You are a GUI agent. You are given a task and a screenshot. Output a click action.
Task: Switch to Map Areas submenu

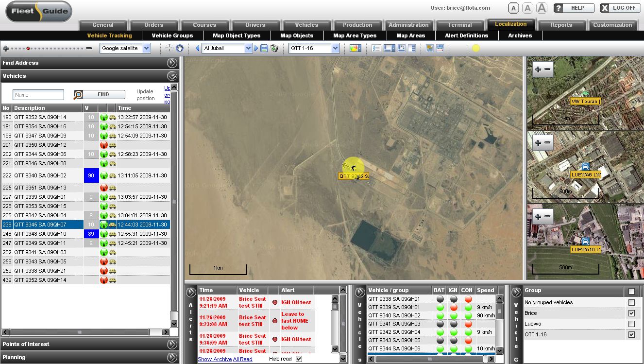(x=410, y=35)
